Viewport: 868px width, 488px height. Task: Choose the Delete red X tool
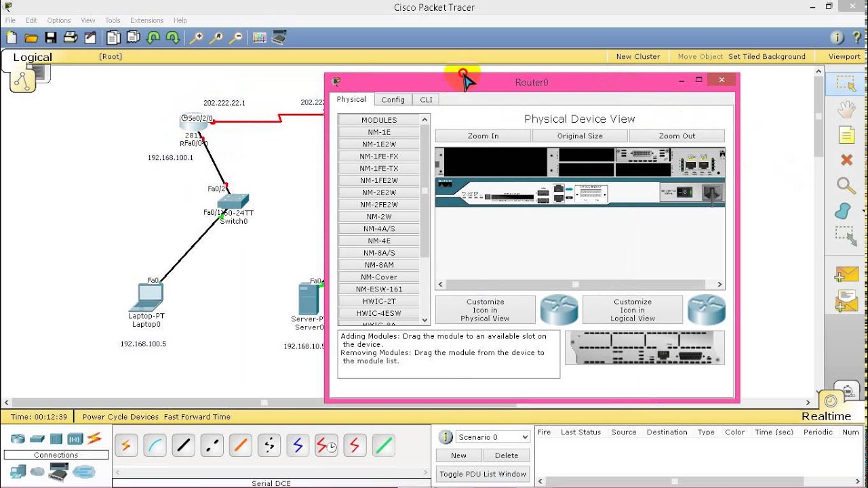point(846,160)
